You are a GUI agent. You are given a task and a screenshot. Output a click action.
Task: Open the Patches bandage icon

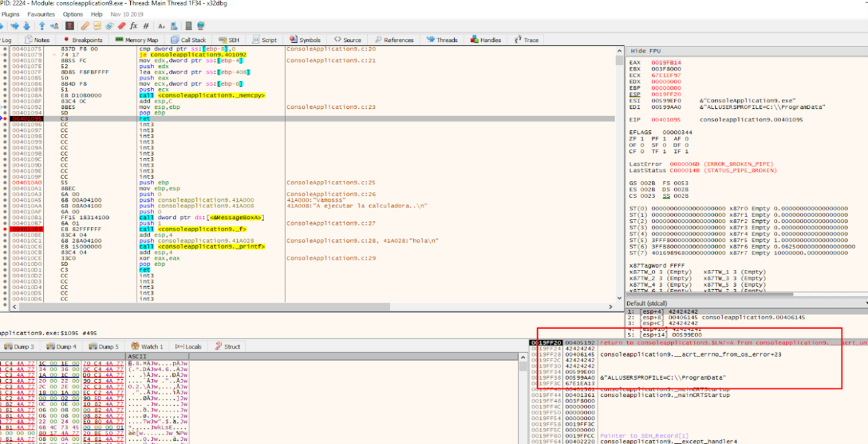pyautogui.click(x=85, y=26)
